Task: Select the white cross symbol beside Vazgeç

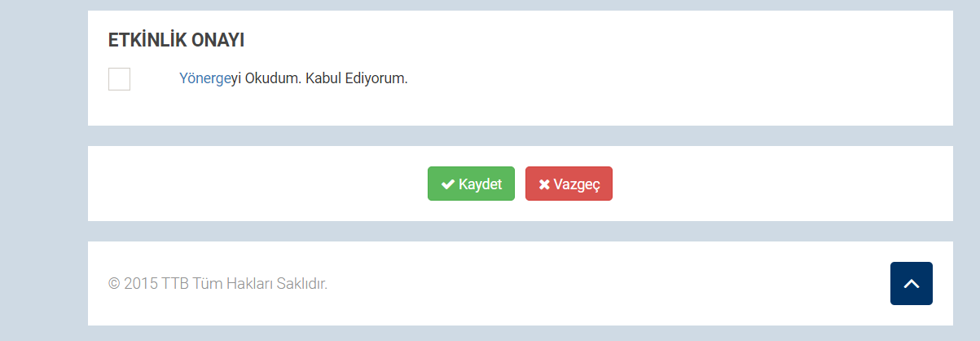Action: point(544,184)
